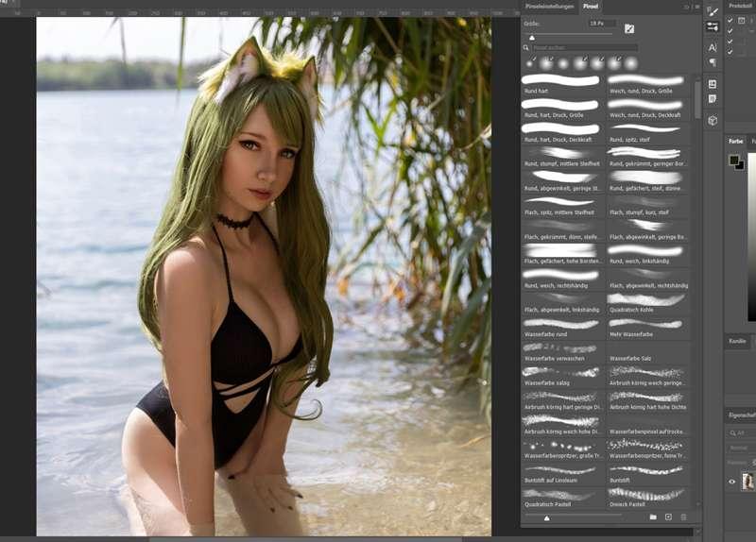Select 'Quadratisch Kohle' brush preset
The image size is (756, 542).
click(x=647, y=303)
